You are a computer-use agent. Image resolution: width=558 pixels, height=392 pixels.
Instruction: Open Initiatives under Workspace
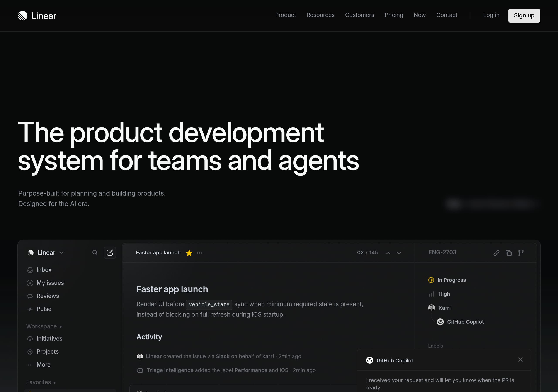[x=49, y=338]
